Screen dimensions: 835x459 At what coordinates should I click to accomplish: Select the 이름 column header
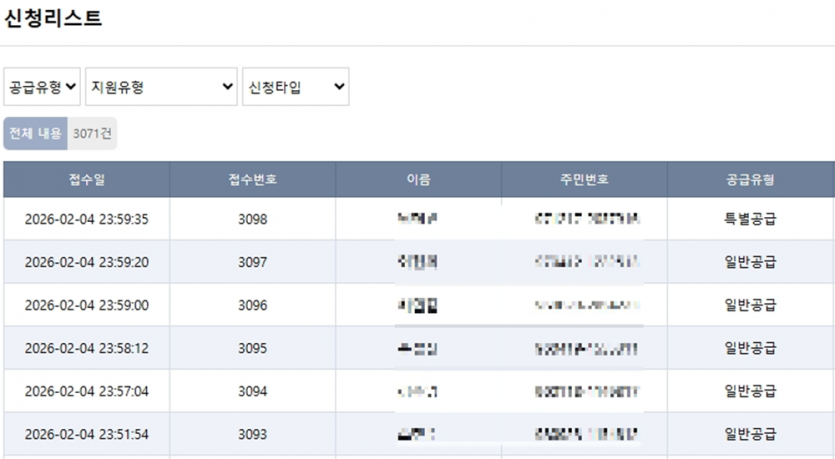(418, 180)
